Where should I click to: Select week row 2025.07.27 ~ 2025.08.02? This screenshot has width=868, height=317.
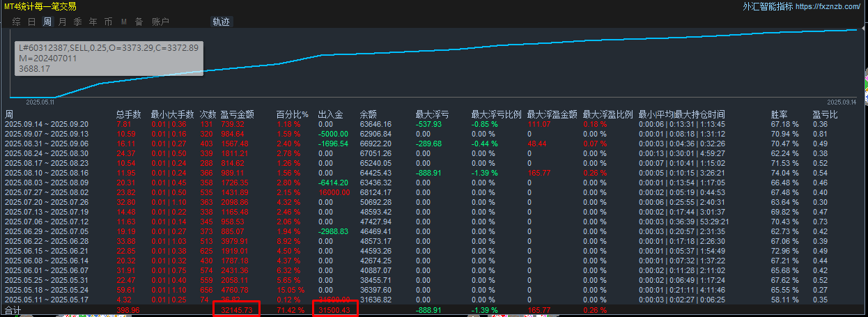pyautogui.click(x=434, y=192)
